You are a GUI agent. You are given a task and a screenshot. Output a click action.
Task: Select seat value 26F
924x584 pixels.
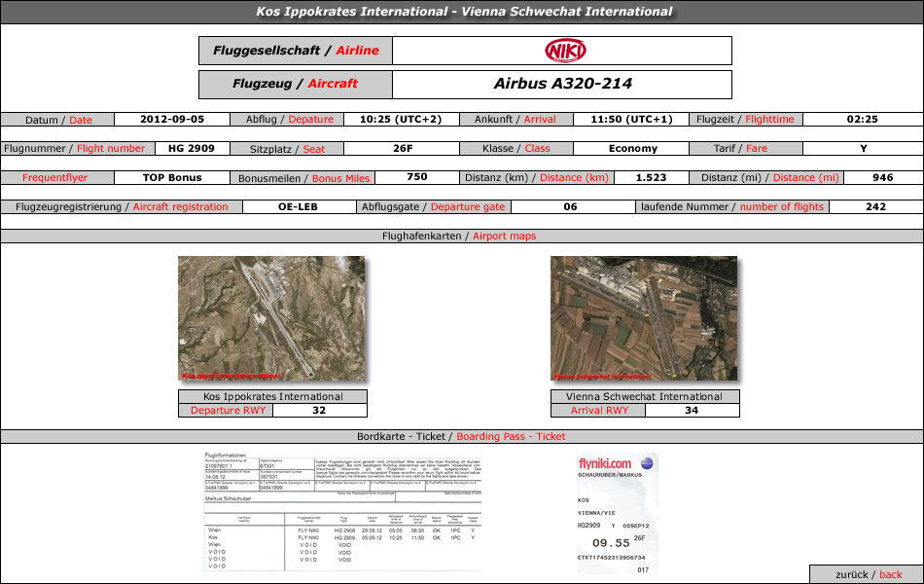coord(403,149)
